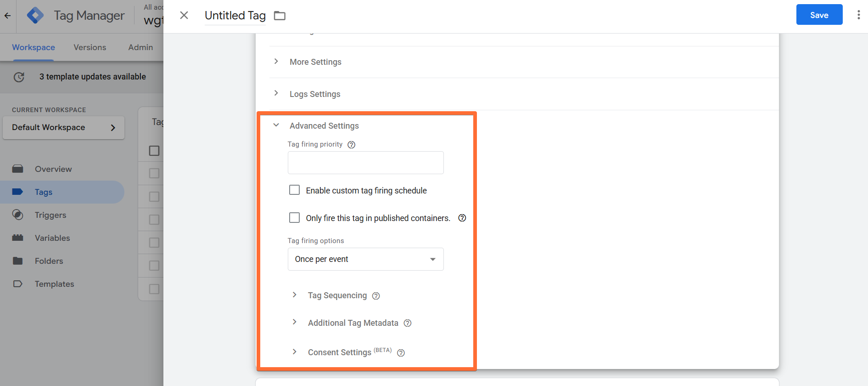Screen dimensions: 868x386
Task: Click the Triggers circle icon
Action: pos(18,215)
